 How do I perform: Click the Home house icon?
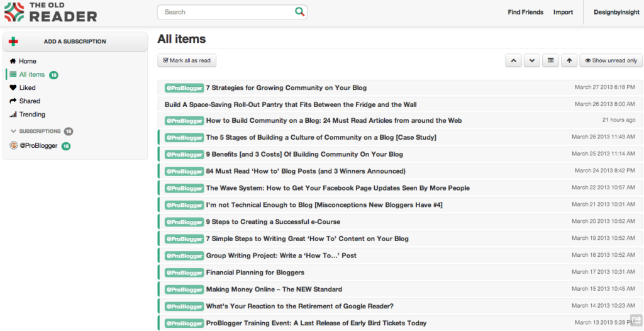[13, 61]
